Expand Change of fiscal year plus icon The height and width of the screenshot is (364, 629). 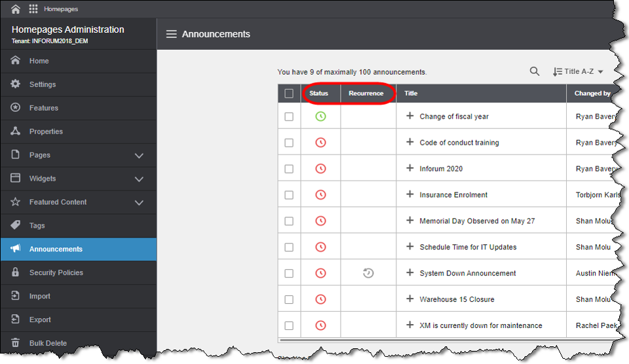410,116
